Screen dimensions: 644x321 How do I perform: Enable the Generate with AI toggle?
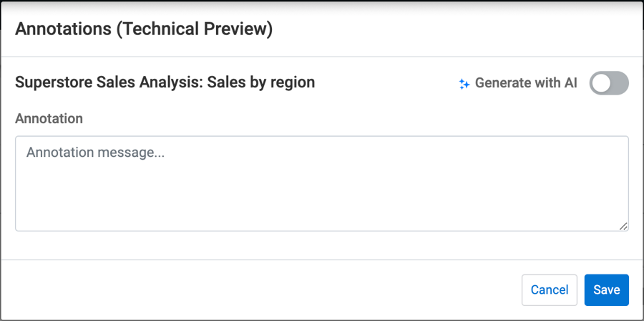pyautogui.click(x=609, y=83)
